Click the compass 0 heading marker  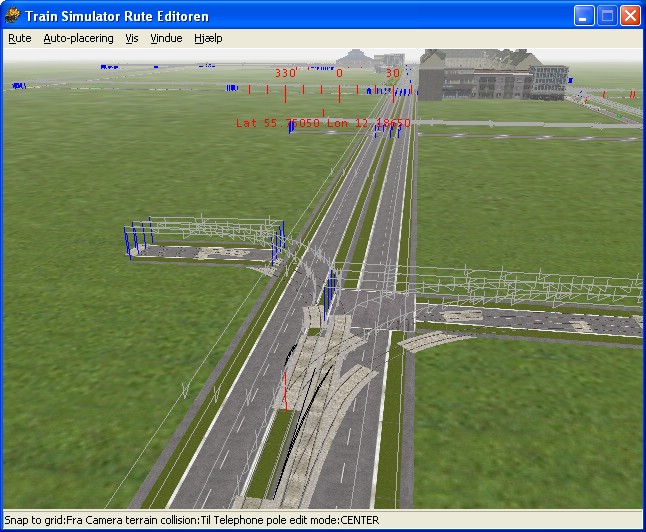[339, 73]
